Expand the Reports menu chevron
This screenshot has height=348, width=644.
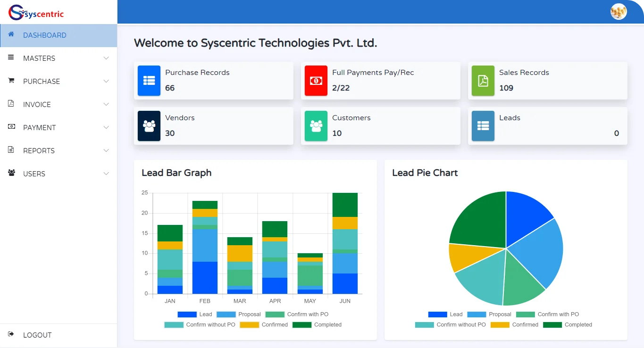(106, 150)
